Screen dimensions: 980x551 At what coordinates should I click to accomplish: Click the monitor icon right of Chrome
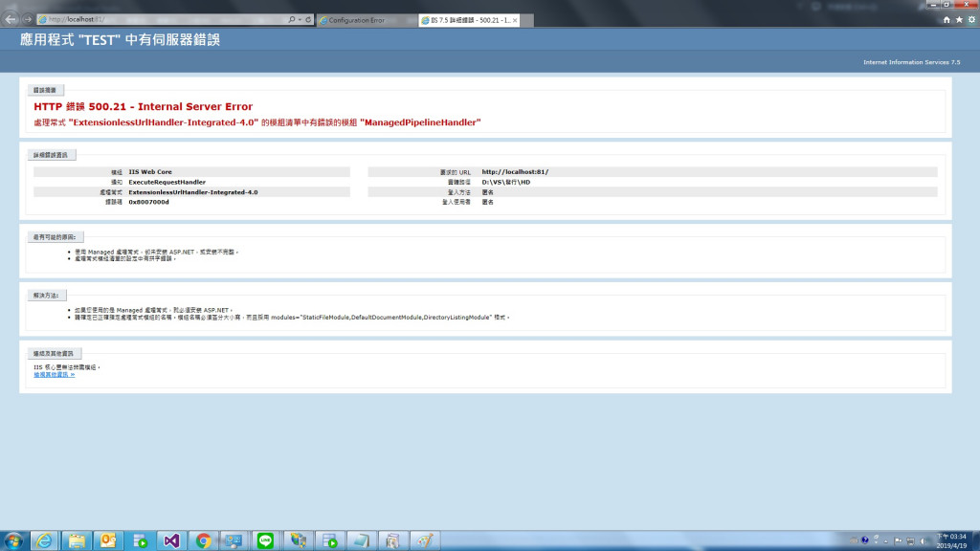[x=234, y=540]
